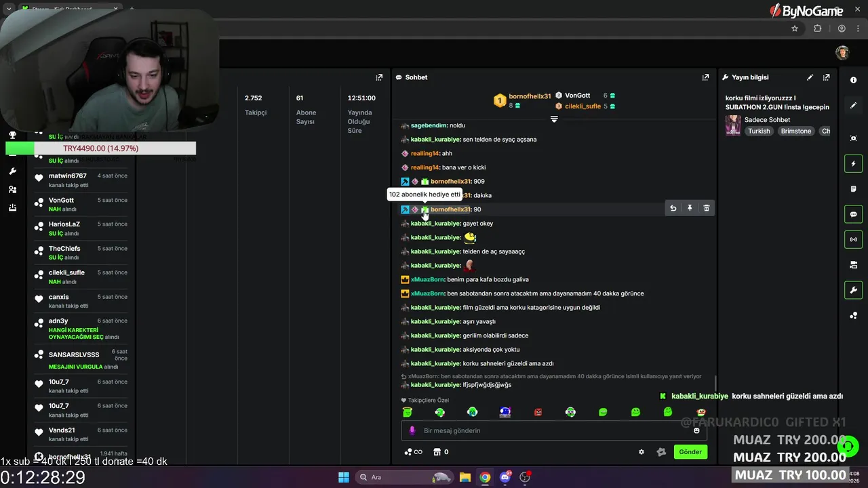Open File Explorer from taskbar
This screenshot has height=488, width=868.
click(465, 477)
